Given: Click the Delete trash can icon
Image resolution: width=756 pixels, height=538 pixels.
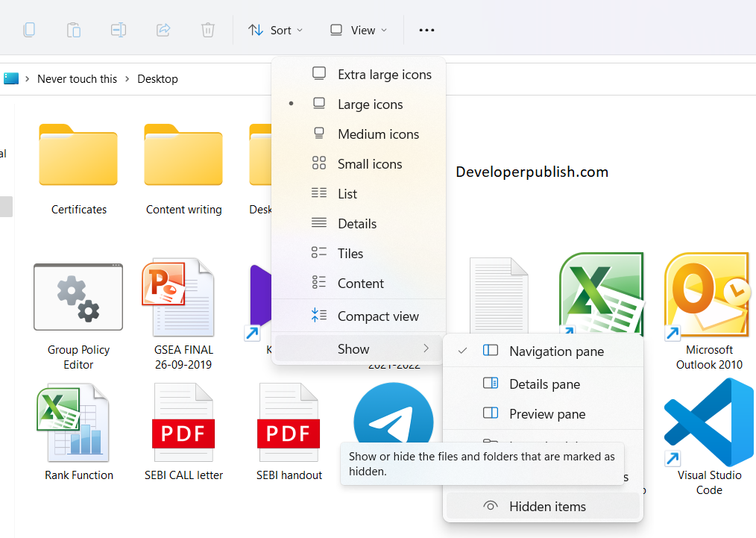Looking at the screenshot, I should (208, 30).
